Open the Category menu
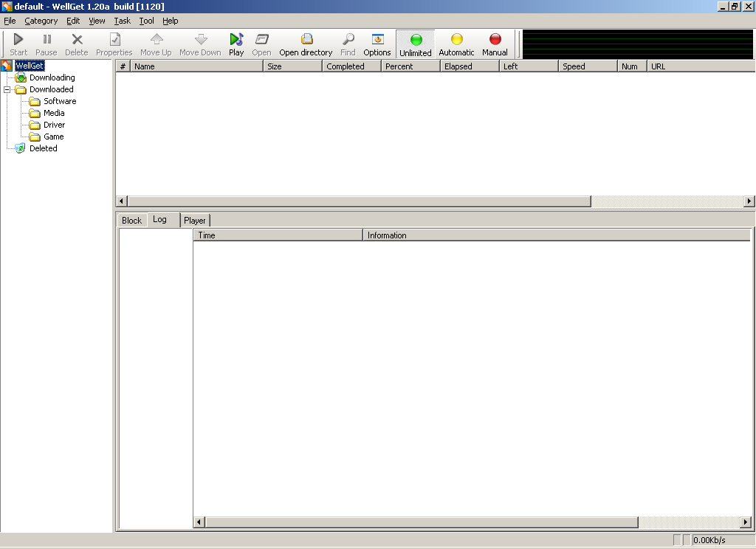This screenshot has width=756, height=549. pyautogui.click(x=41, y=21)
